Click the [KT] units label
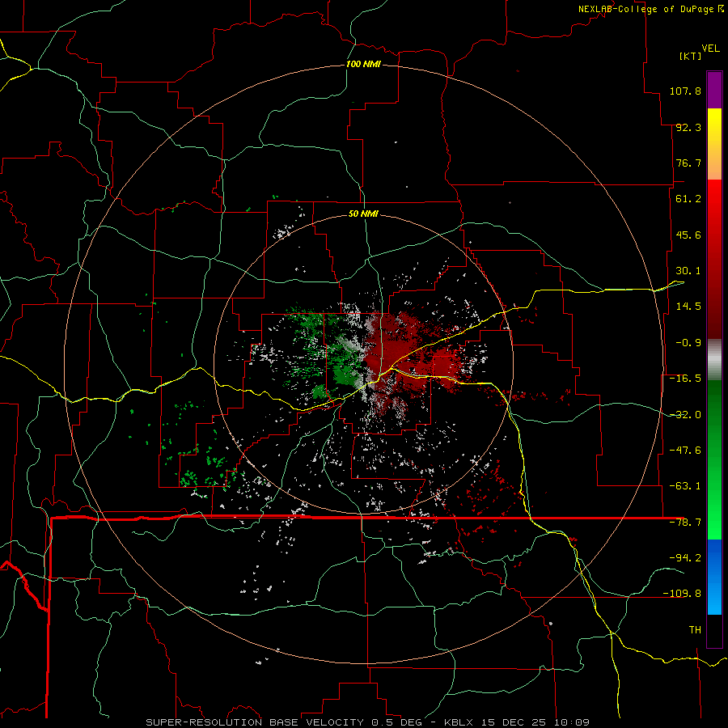The width and height of the screenshot is (728, 728). [x=691, y=56]
